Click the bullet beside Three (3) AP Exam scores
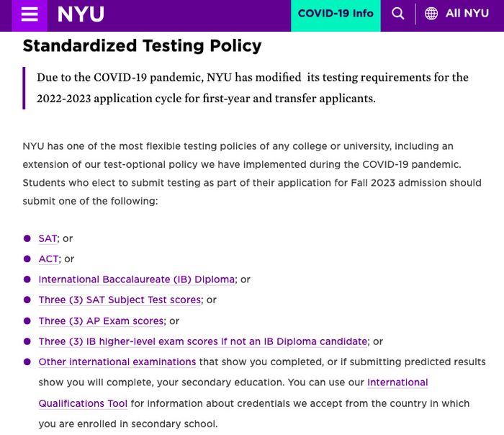The height and width of the screenshot is (435, 504). [x=27, y=320]
